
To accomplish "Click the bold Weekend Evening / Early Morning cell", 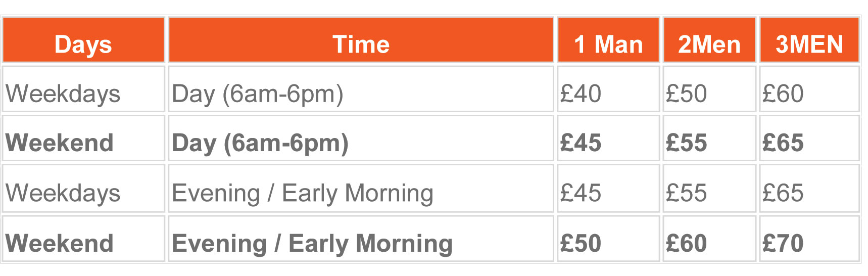I will 361,239.
